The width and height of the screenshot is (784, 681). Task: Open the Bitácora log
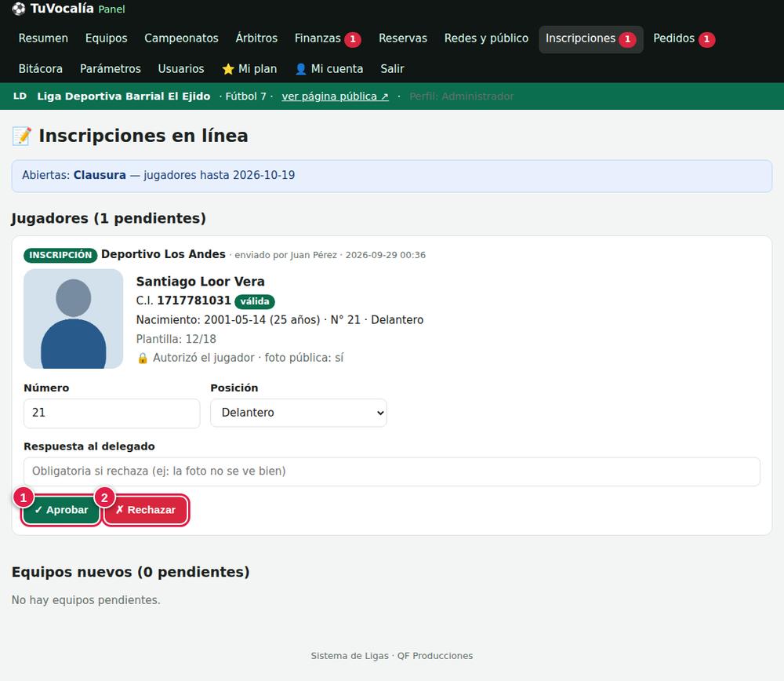[x=41, y=69]
